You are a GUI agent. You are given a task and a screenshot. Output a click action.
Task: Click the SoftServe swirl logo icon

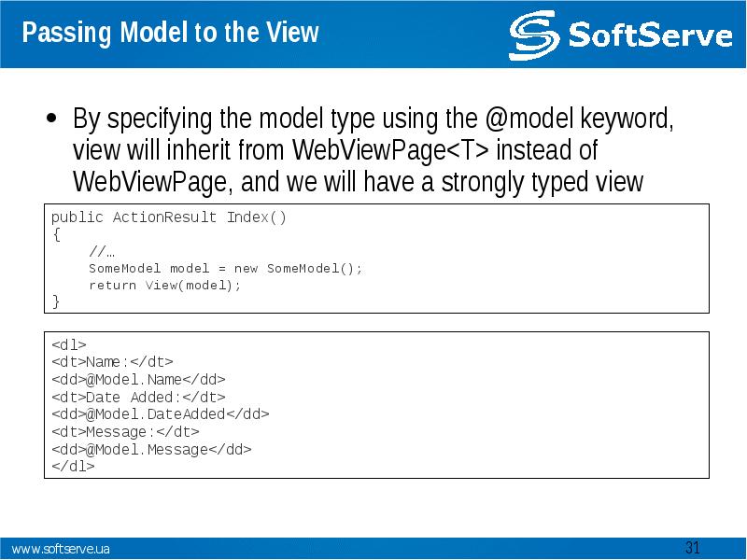tap(535, 35)
